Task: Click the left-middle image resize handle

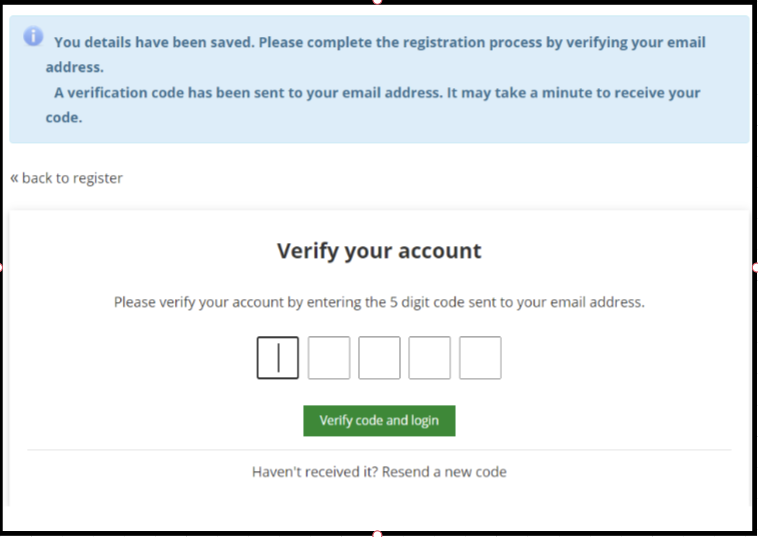Action: (2, 267)
